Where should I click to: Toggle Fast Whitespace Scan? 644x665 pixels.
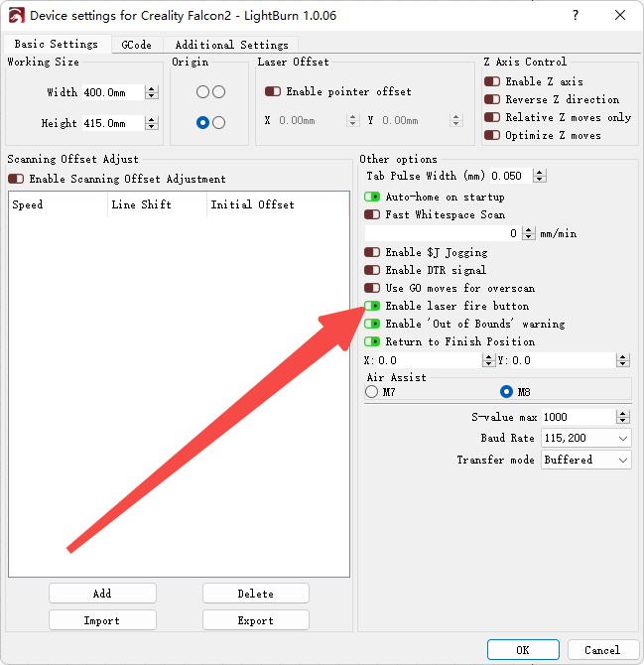coord(372,214)
